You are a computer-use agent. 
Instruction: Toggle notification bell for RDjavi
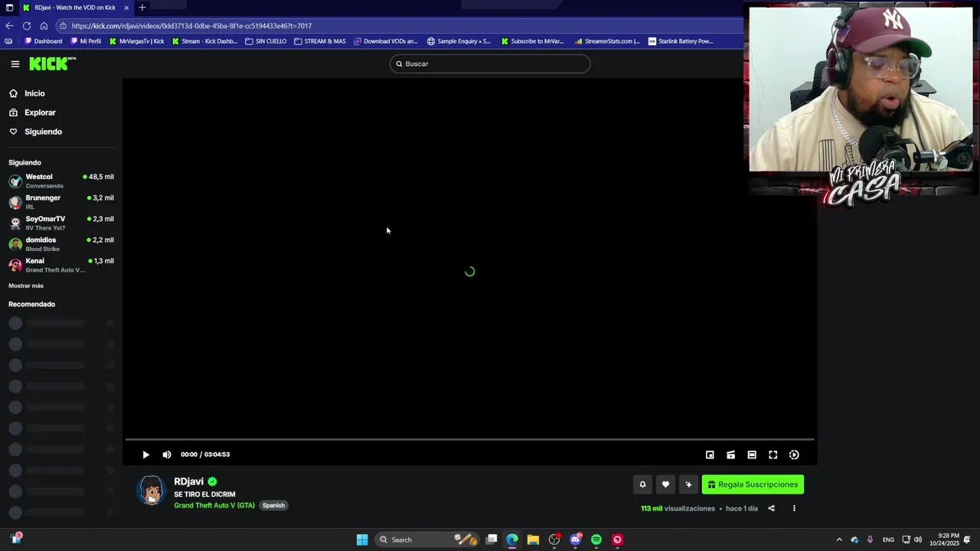642,484
